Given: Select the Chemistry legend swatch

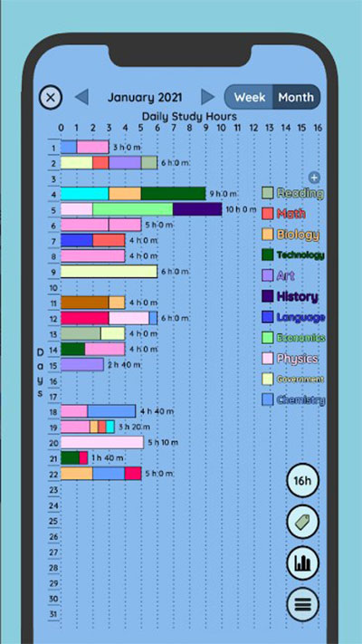Looking at the screenshot, I should (268, 399).
